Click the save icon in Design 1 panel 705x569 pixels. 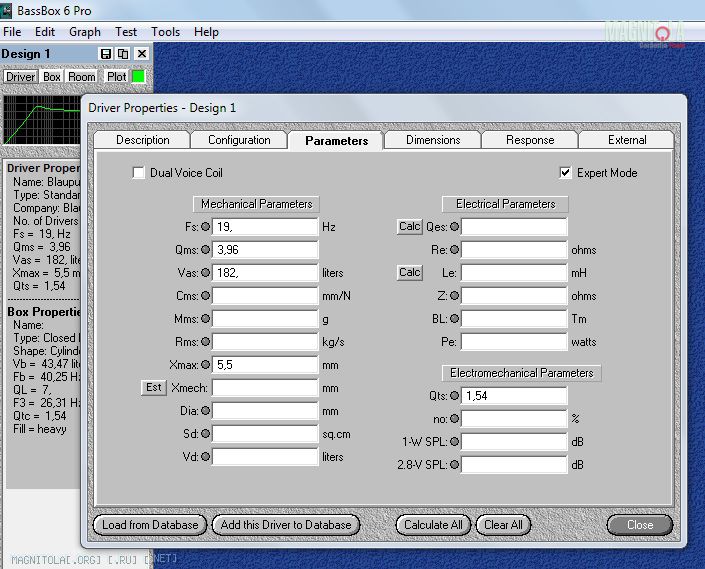tap(106, 54)
